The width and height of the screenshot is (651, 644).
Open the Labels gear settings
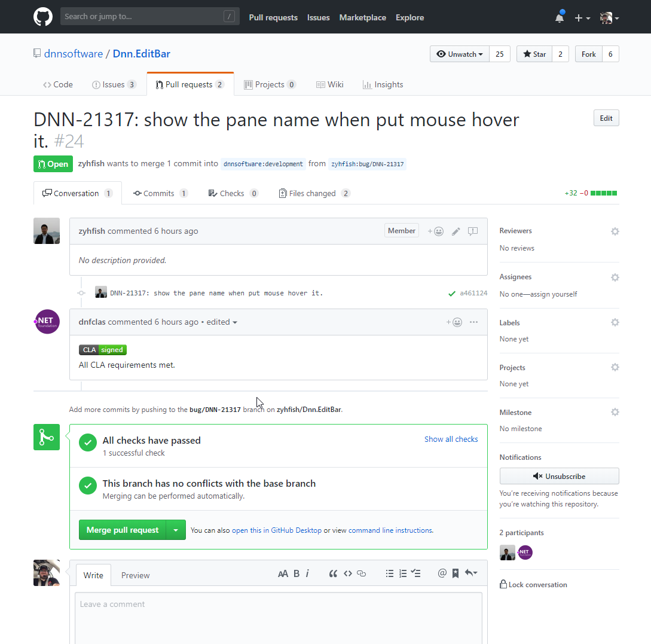tap(615, 322)
